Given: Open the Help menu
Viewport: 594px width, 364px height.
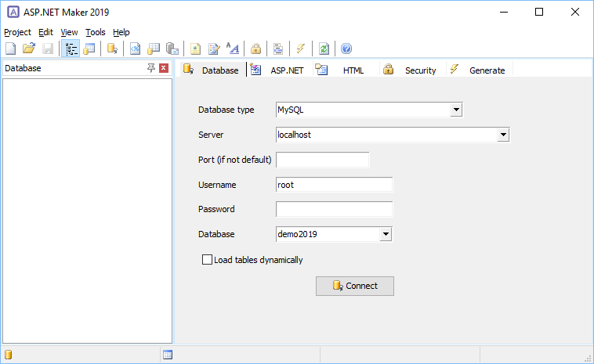Looking at the screenshot, I should 121,32.
